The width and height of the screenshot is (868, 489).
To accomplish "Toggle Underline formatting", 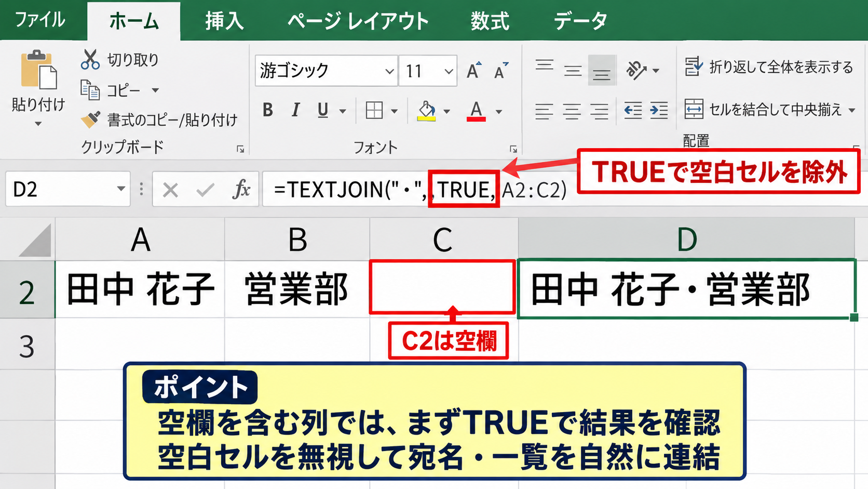I will click(x=323, y=110).
